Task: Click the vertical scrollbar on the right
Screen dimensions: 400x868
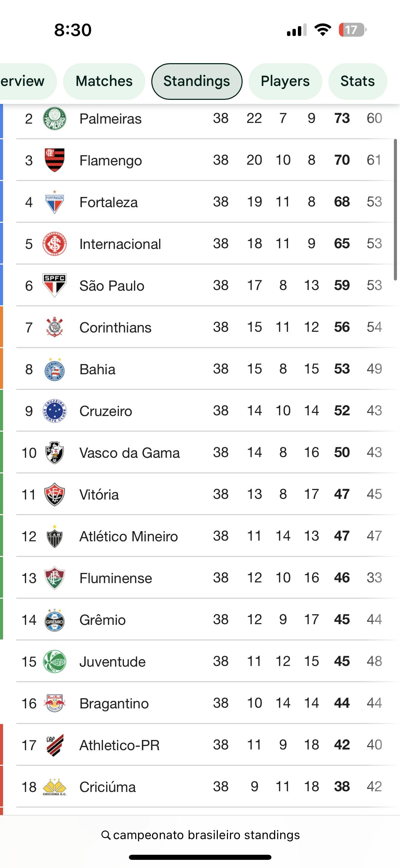Action: tap(395, 210)
